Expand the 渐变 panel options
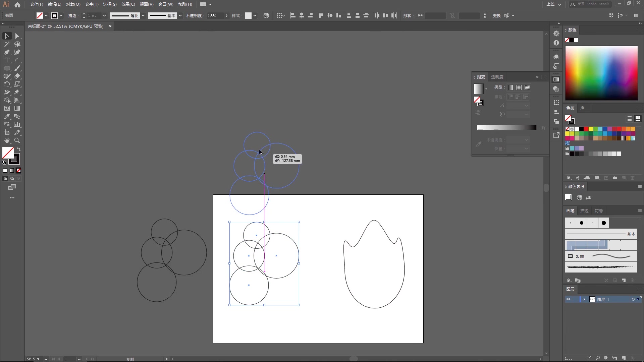 [545, 77]
